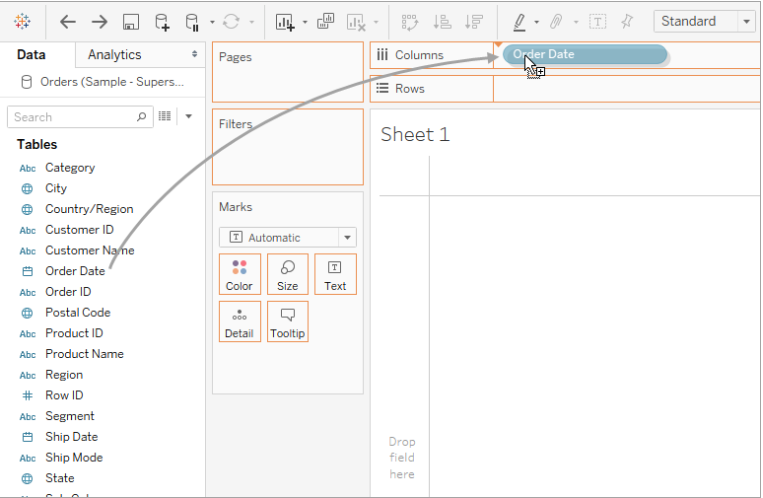This screenshot has width=763, height=498.
Task: Select the State field
Action: click(x=60, y=478)
